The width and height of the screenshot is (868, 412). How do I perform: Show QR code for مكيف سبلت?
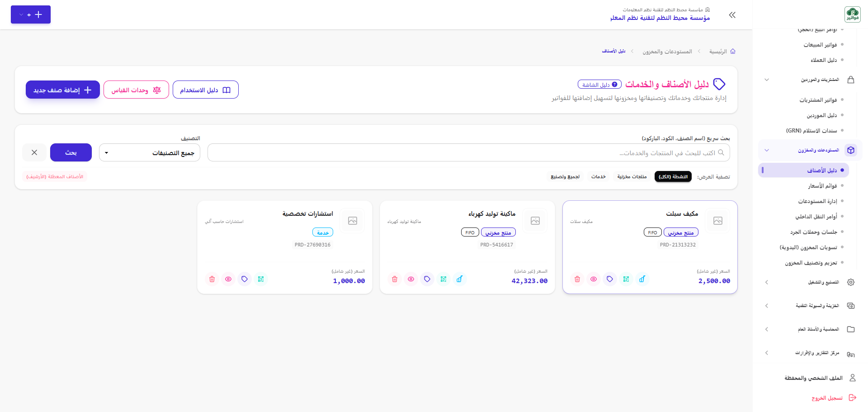click(626, 279)
